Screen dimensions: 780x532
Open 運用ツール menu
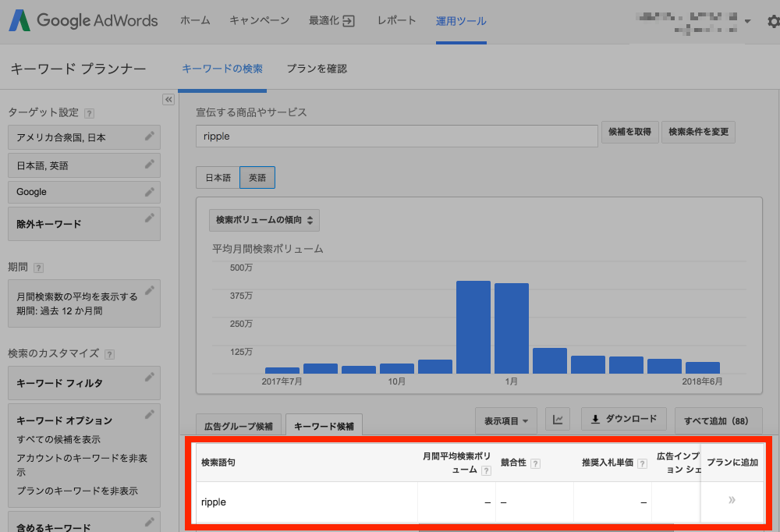coord(461,21)
